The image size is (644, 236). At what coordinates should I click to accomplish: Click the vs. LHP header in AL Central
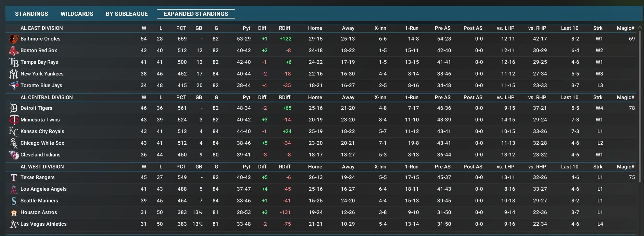(505, 97)
